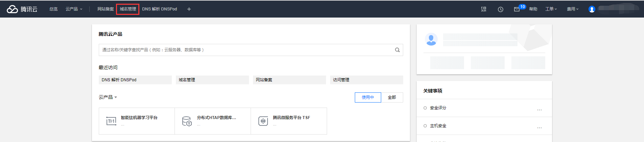
Task: Expand the 工单 dropdown menu
Action: (x=551, y=9)
